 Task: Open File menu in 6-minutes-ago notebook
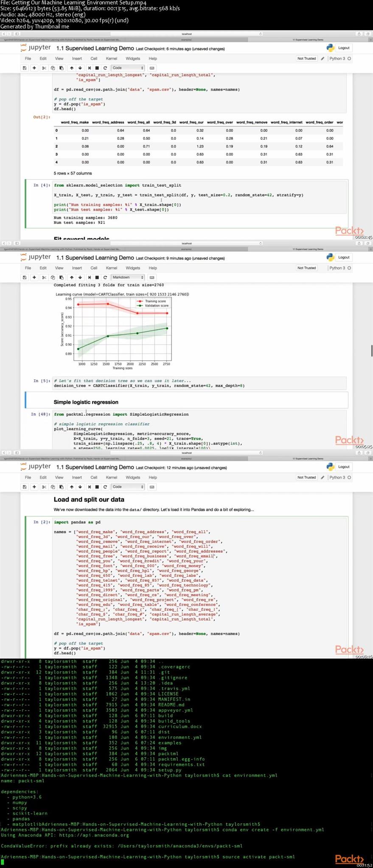tap(28, 58)
